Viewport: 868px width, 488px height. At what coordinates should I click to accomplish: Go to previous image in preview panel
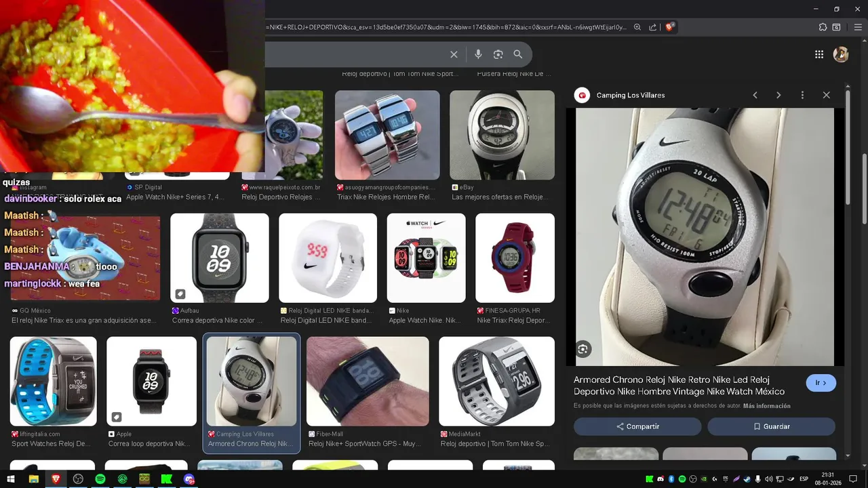click(x=755, y=96)
